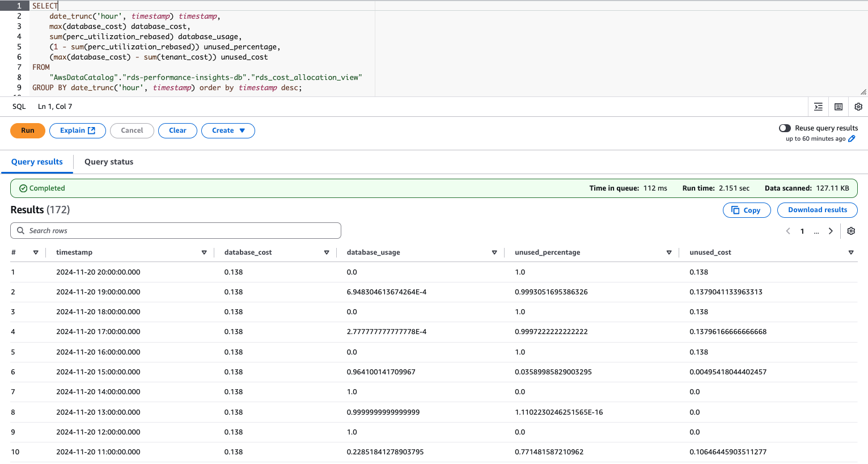Screen dimensions: 868x464
Task: Edit reuse query results duration with pencil icon
Action: (852, 138)
